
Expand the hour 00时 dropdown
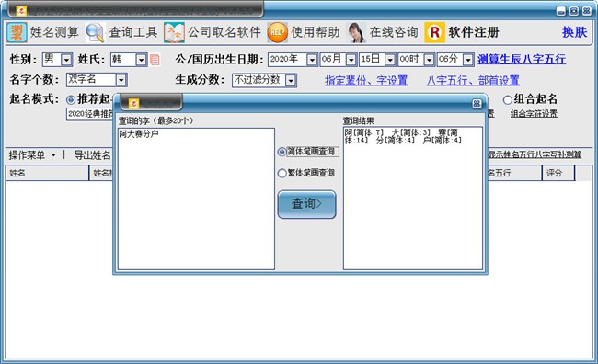point(429,60)
